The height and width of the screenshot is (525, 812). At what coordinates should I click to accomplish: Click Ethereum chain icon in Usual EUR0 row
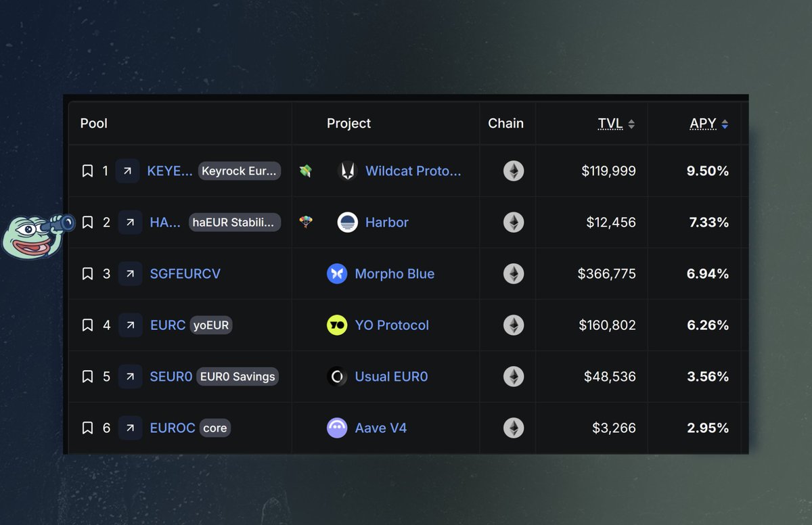514,377
